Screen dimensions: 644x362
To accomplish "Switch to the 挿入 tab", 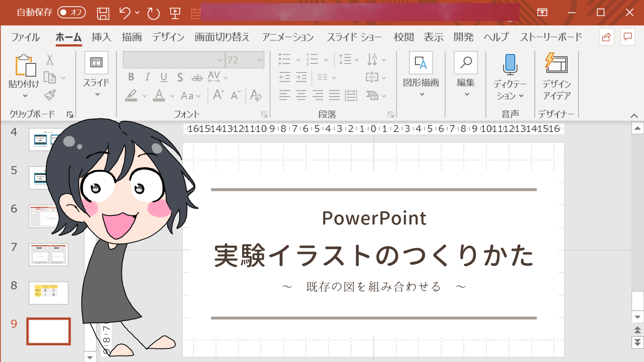I will [101, 37].
